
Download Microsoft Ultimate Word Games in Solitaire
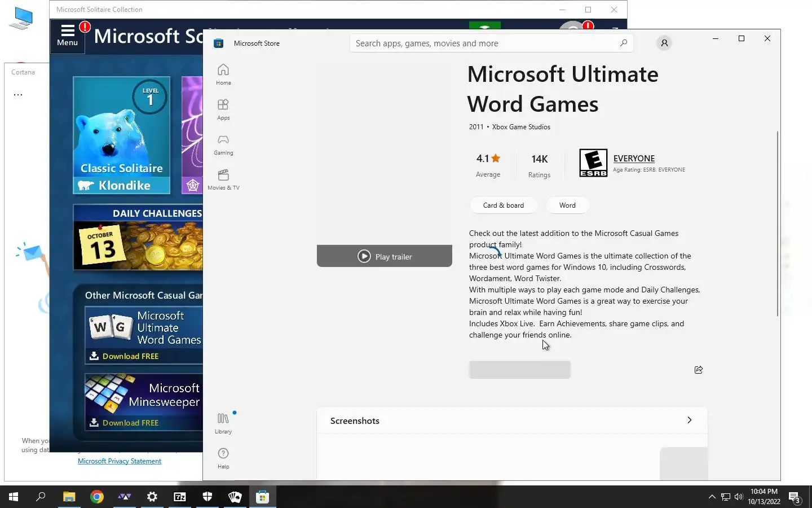pos(144,335)
